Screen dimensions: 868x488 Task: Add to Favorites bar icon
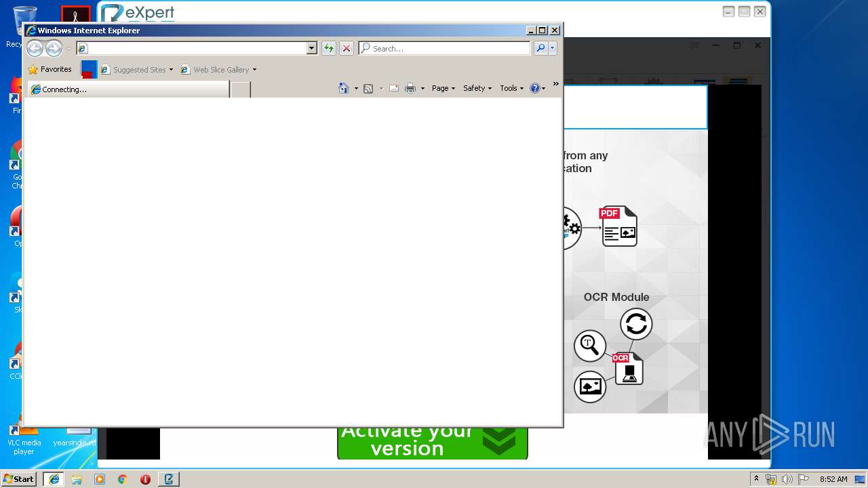89,69
